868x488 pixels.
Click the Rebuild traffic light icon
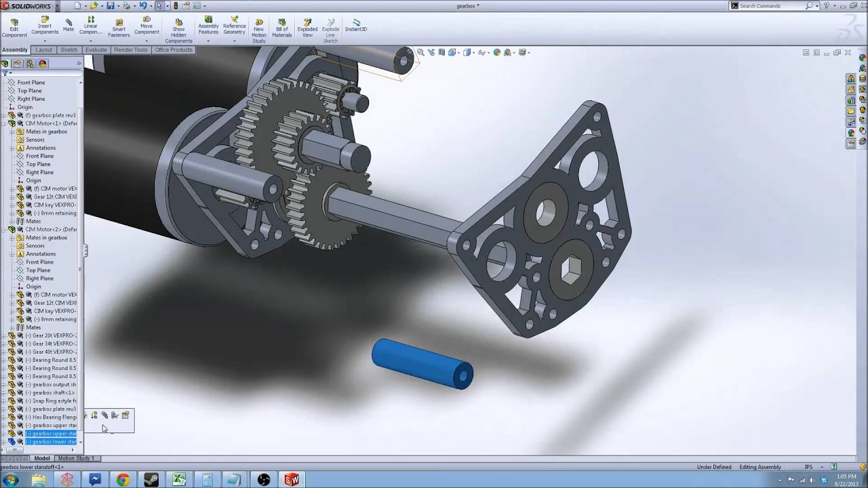click(x=176, y=5)
